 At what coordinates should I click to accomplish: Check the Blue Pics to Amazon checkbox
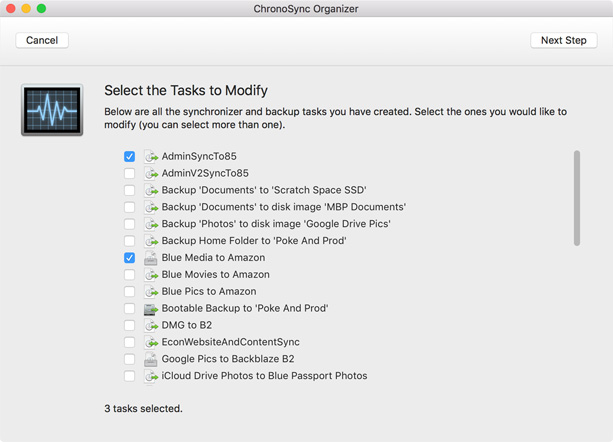click(x=129, y=292)
